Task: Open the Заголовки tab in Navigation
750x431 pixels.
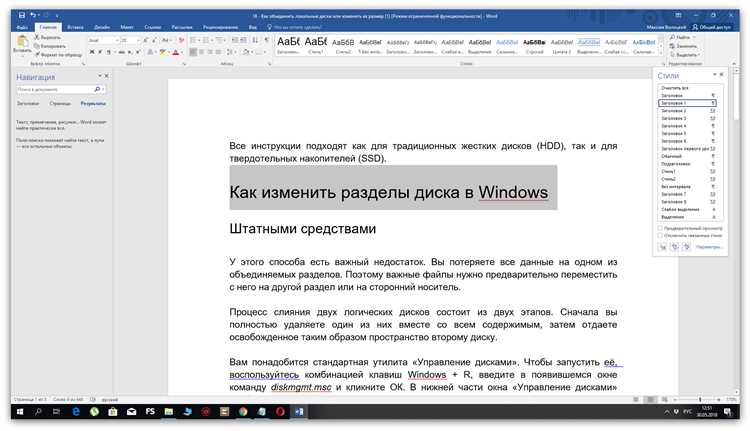Action: coord(28,103)
